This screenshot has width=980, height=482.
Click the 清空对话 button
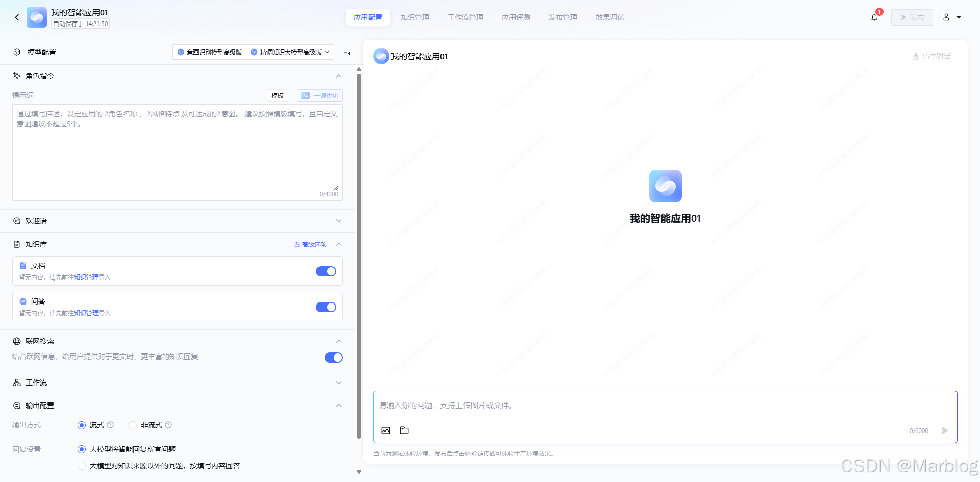pyautogui.click(x=932, y=56)
